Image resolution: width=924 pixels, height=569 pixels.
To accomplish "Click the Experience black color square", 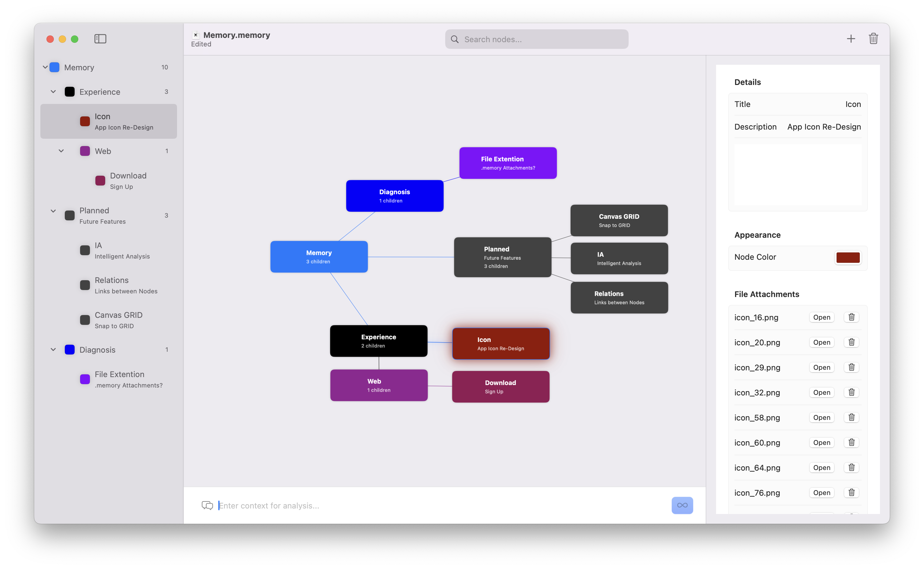I will click(70, 92).
